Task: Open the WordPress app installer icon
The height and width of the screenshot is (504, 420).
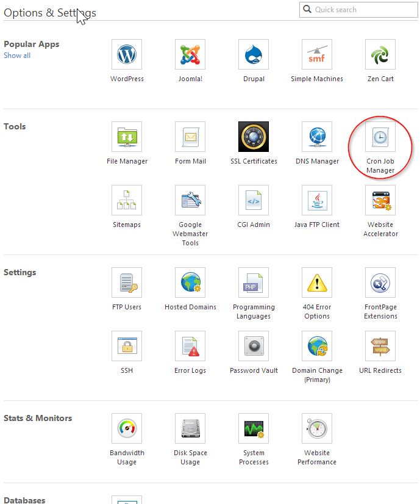Action: (127, 55)
